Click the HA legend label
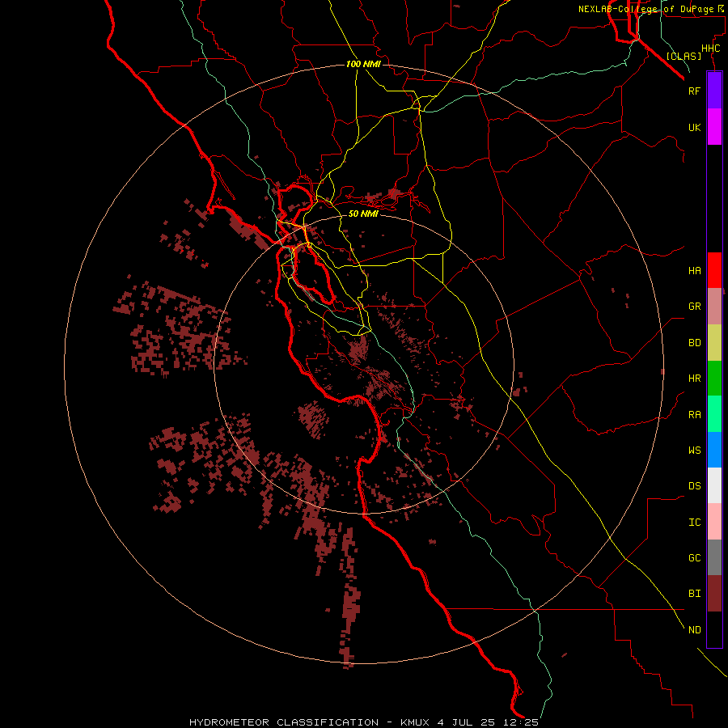Viewport: 728px width, 728px height. [x=694, y=271]
